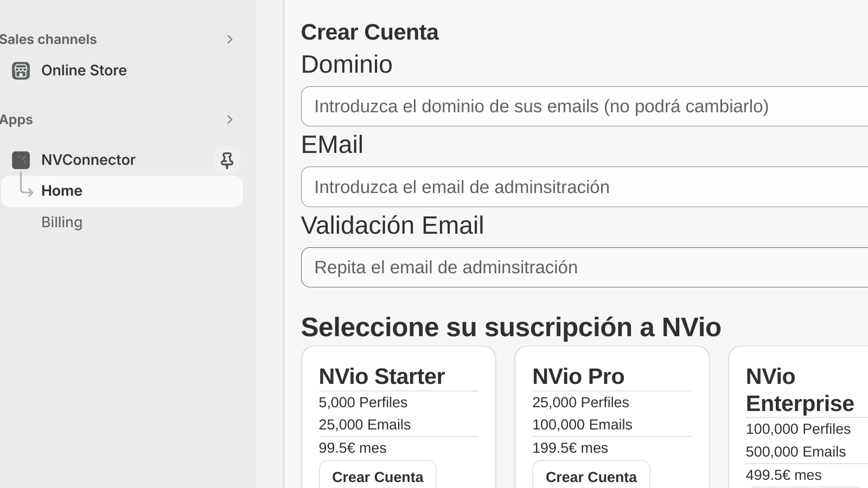Expand the Apps section
The height and width of the screenshot is (488, 868).
[229, 119]
